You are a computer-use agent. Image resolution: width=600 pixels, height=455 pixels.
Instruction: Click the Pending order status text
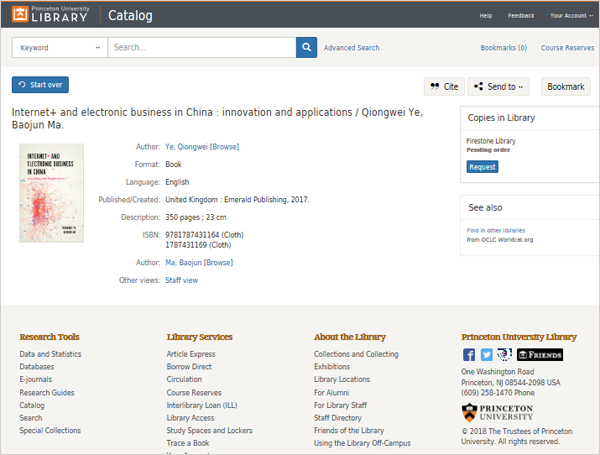488,150
